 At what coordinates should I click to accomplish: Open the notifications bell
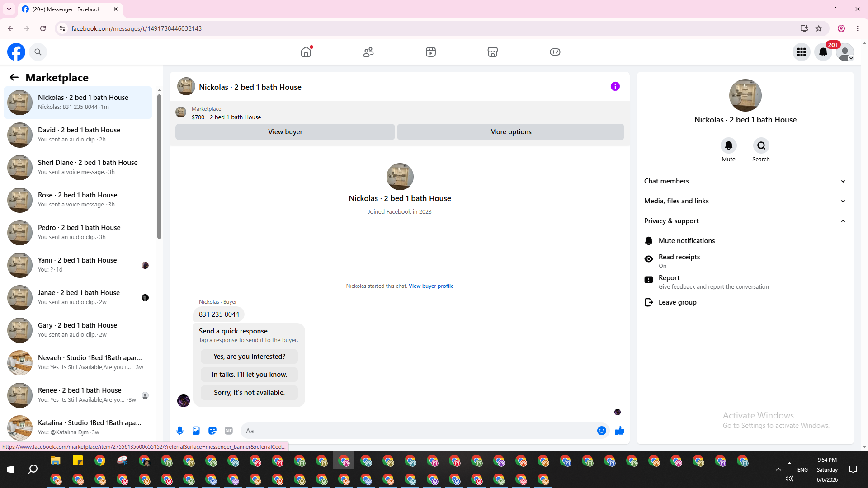tap(823, 52)
